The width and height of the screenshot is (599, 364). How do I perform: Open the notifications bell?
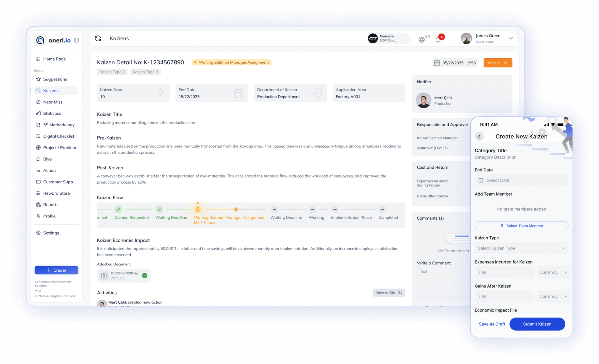[438, 39]
